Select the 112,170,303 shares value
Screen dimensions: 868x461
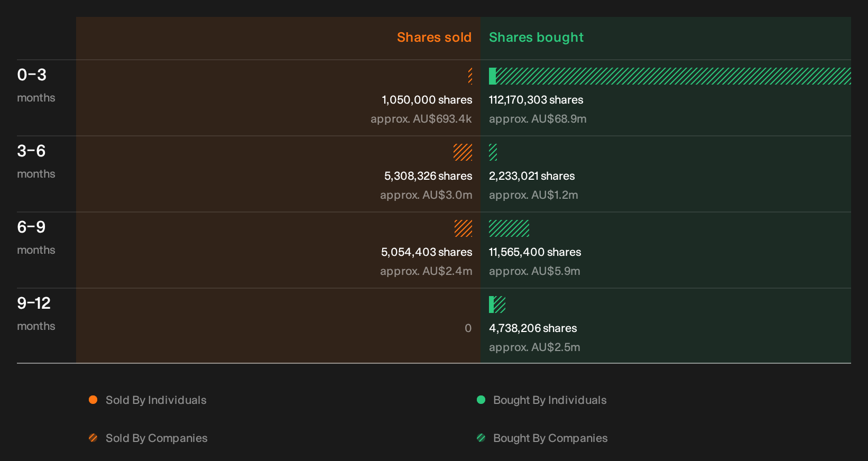pyautogui.click(x=536, y=100)
